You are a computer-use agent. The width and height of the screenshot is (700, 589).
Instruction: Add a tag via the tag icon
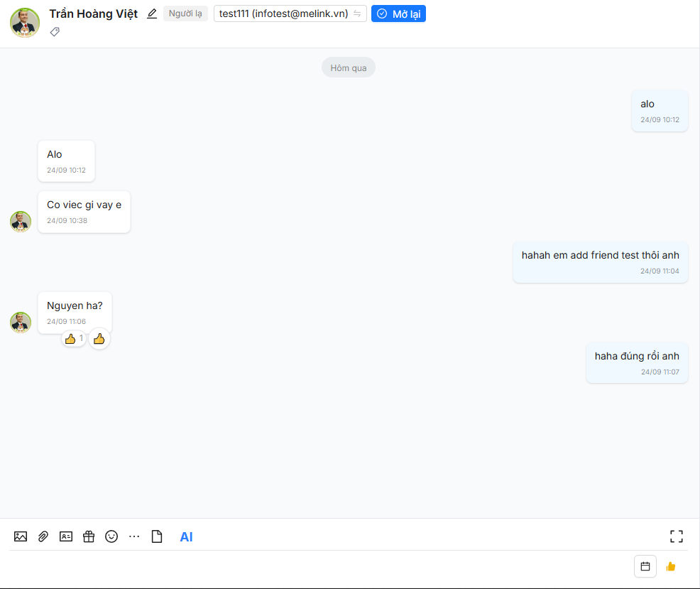point(55,32)
